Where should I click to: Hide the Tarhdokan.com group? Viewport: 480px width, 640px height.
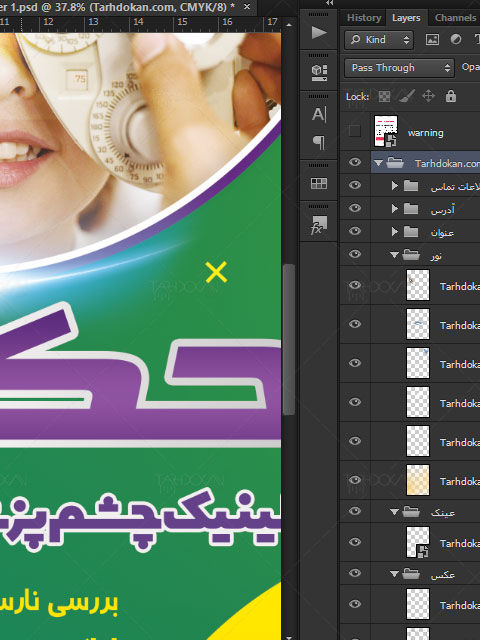pyautogui.click(x=355, y=162)
